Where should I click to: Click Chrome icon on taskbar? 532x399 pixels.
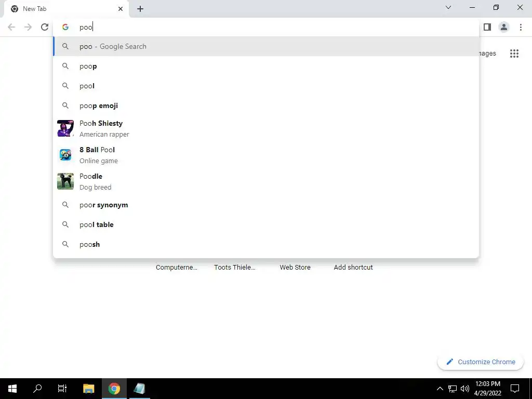click(114, 389)
